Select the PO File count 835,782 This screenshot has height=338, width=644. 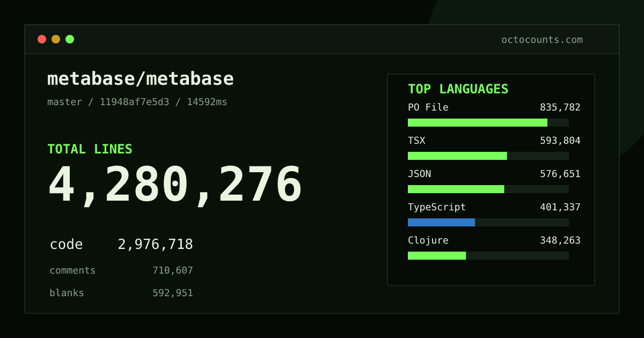click(x=560, y=107)
